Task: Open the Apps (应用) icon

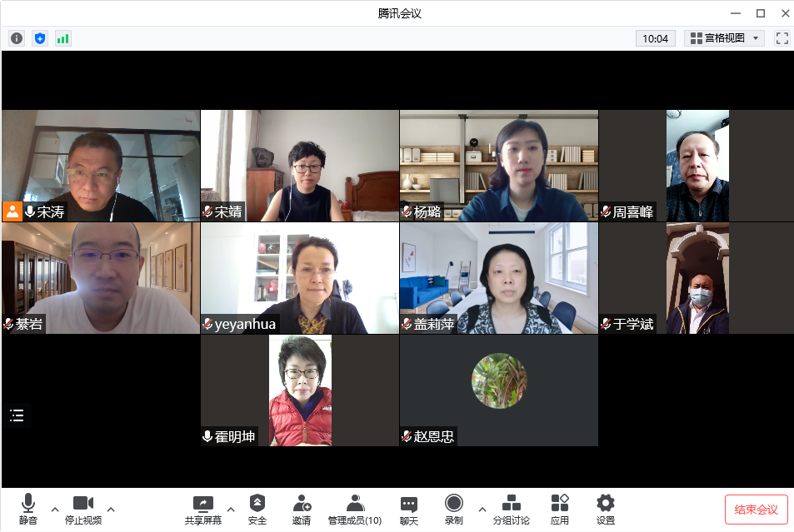Action: (560, 509)
